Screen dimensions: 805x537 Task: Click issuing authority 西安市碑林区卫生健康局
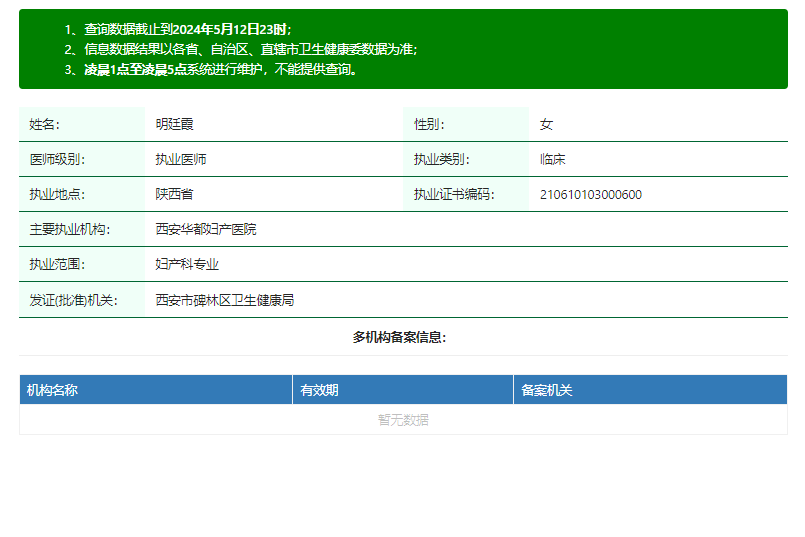point(225,300)
